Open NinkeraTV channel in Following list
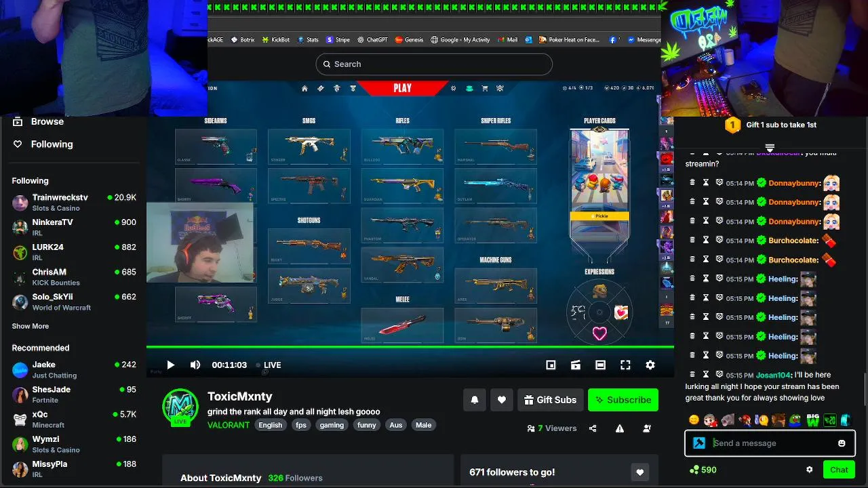 click(x=74, y=227)
